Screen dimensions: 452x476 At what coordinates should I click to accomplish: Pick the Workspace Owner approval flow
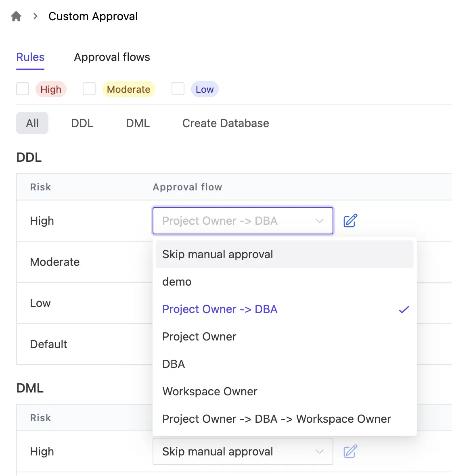point(210,391)
